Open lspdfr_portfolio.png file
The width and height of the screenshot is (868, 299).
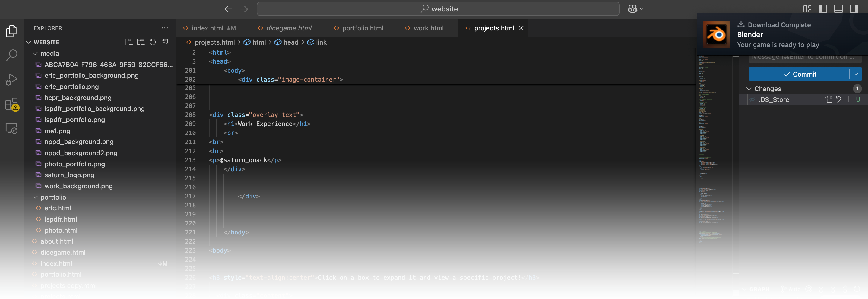(74, 120)
